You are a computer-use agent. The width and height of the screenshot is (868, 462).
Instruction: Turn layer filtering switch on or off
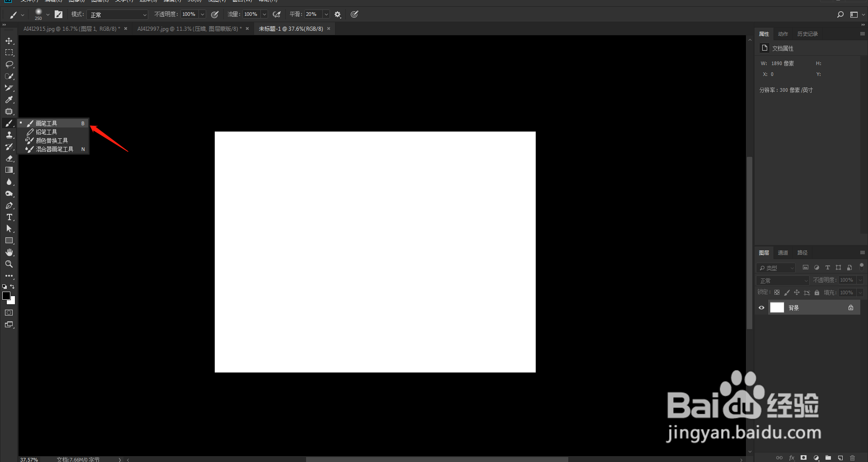click(862, 267)
